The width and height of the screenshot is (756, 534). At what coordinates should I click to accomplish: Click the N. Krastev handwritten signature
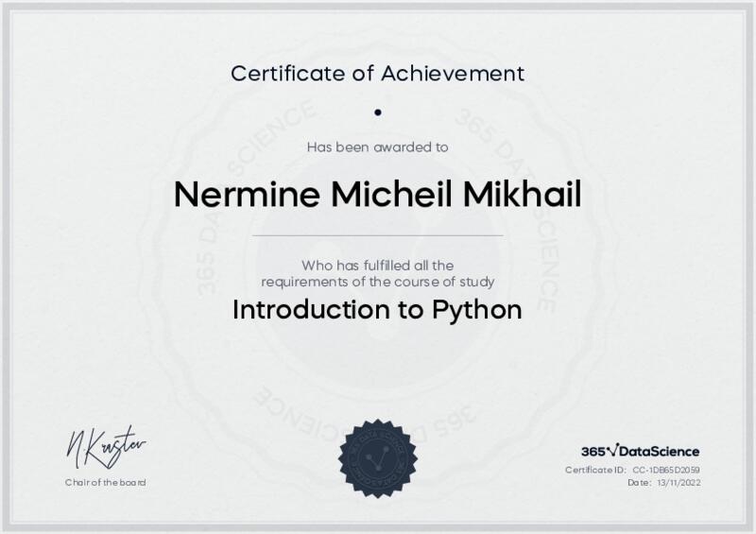click(x=105, y=446)
